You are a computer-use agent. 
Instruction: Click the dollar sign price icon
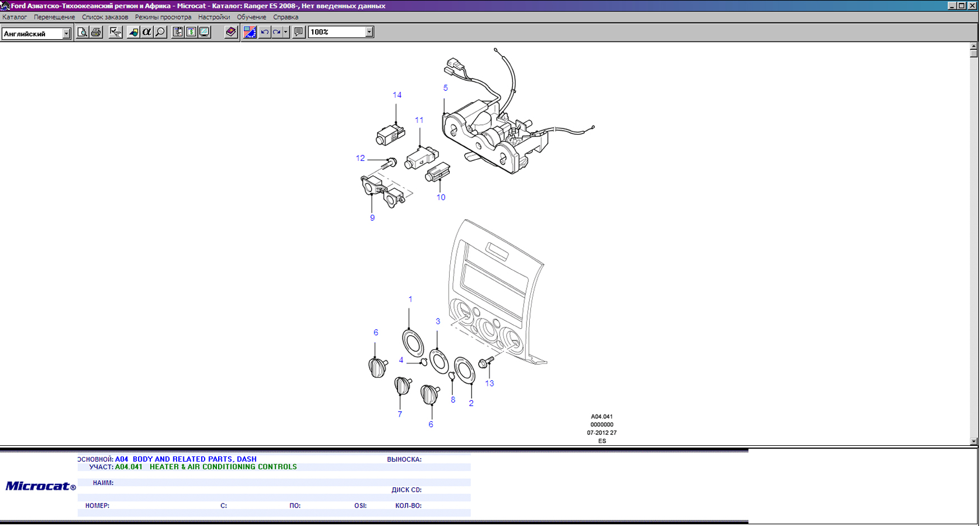(x=191, y=32)
